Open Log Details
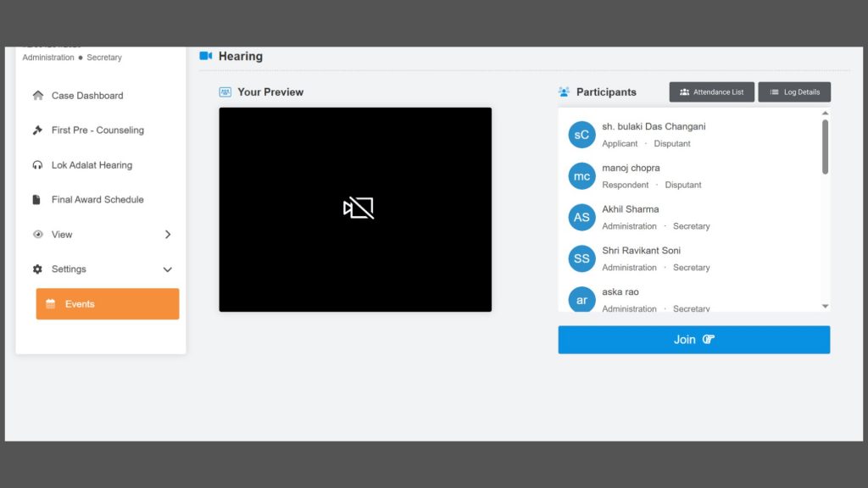This screenshot has height=488, width=868. (x=794, y=92)
